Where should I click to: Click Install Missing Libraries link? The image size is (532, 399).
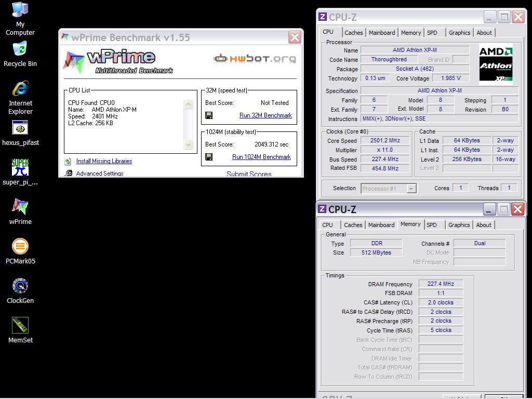coord(104,161)
